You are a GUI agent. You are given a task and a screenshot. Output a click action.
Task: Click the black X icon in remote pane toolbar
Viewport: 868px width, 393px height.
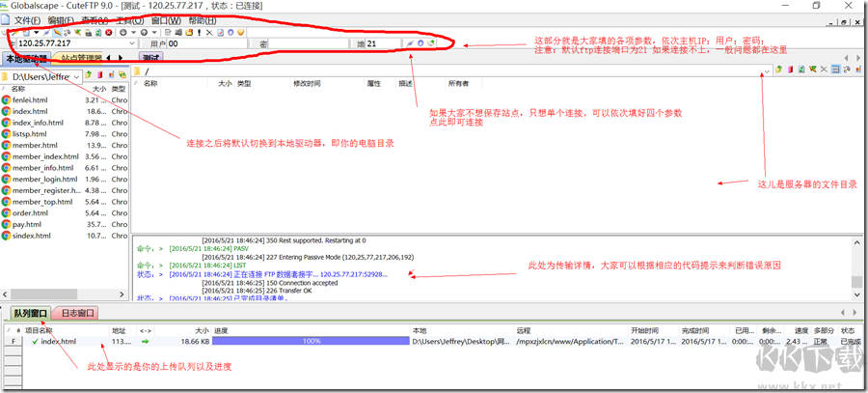[824, 70]
